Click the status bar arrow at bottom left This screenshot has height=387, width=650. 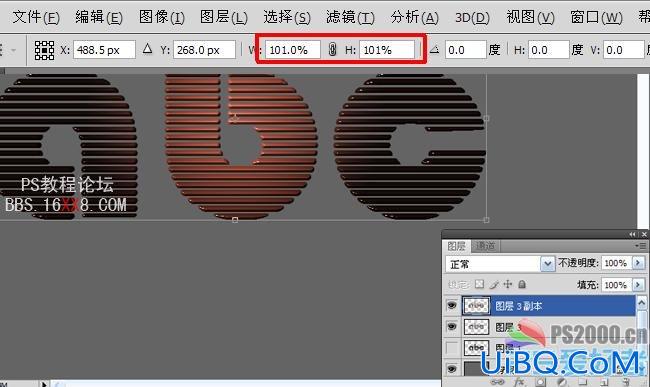(x=44, y=384)
